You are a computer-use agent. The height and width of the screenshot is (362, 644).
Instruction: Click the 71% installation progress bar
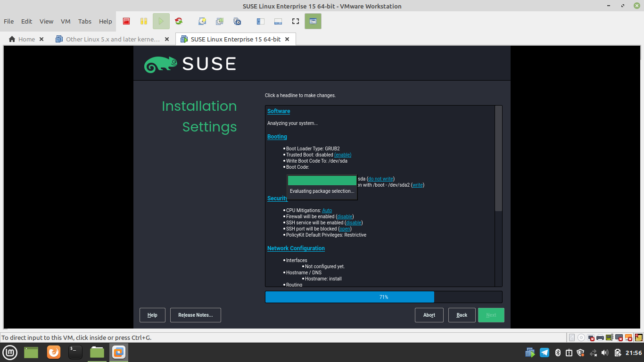384,297
